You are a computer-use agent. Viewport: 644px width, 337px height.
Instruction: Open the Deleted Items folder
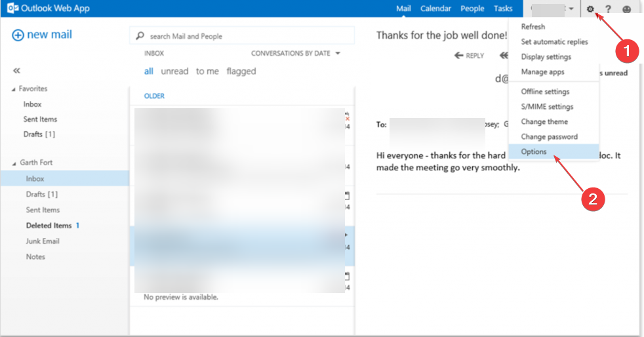tap(49, 226)
